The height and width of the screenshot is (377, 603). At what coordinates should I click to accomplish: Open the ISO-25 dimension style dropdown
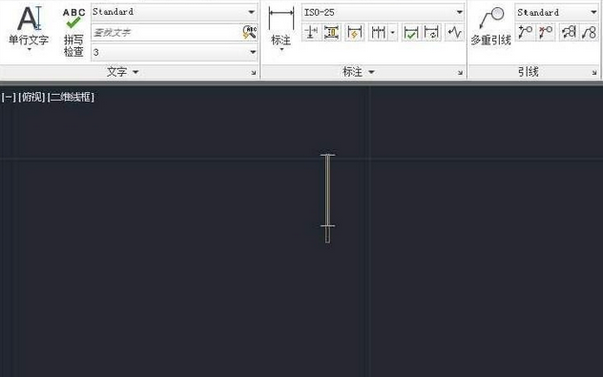[x=383, y=12]
